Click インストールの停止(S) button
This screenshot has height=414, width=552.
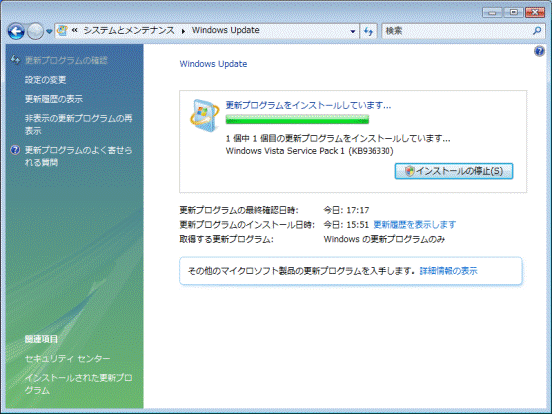click(x=454, y=171)
